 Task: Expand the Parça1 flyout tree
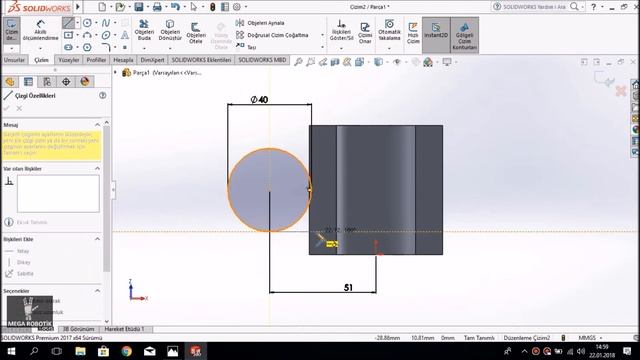[116, 73]
